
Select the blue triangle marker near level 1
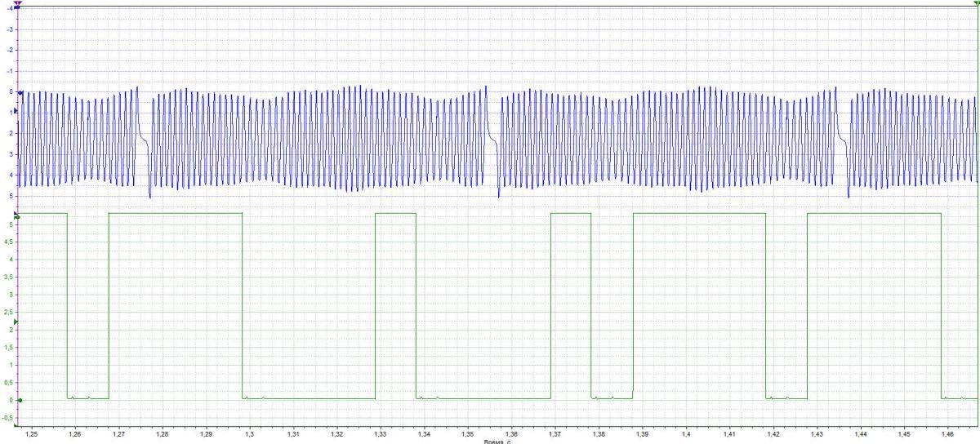[x=16, y=110]
